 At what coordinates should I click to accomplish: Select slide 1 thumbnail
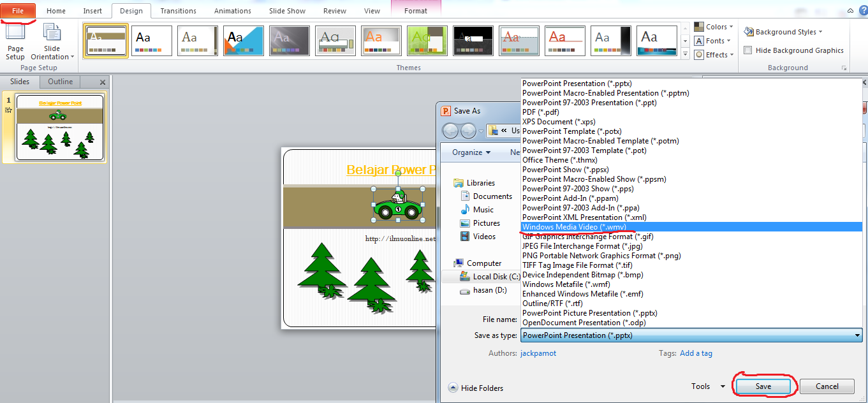60,128
